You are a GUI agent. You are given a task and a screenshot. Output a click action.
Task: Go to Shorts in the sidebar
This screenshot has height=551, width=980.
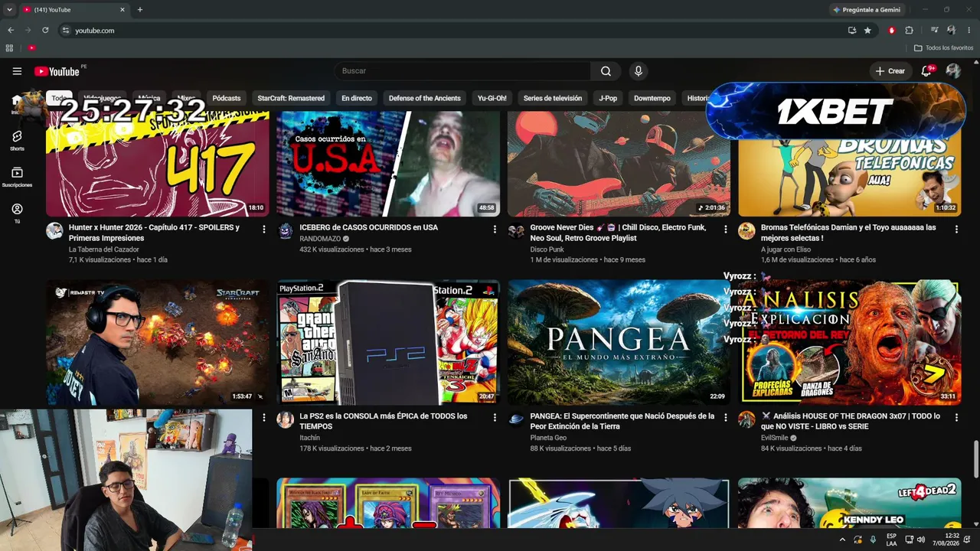pyautogui.click(x=17, y=140)
